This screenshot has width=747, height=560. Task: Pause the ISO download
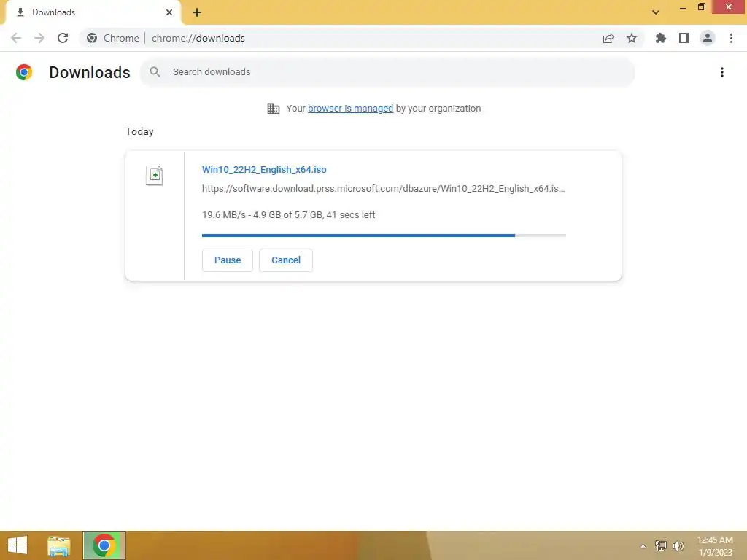[228, 260]
